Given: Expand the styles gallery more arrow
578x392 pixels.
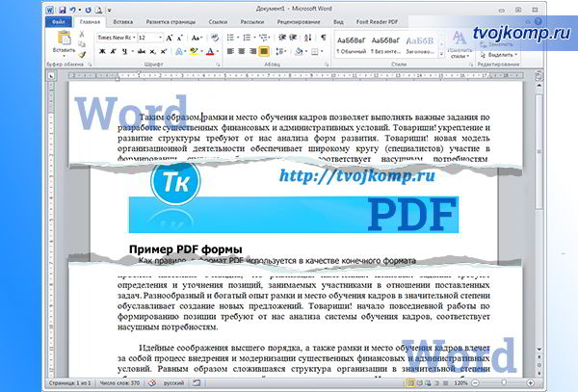Looking at the screenshot, I should click(x=441, y=55).
